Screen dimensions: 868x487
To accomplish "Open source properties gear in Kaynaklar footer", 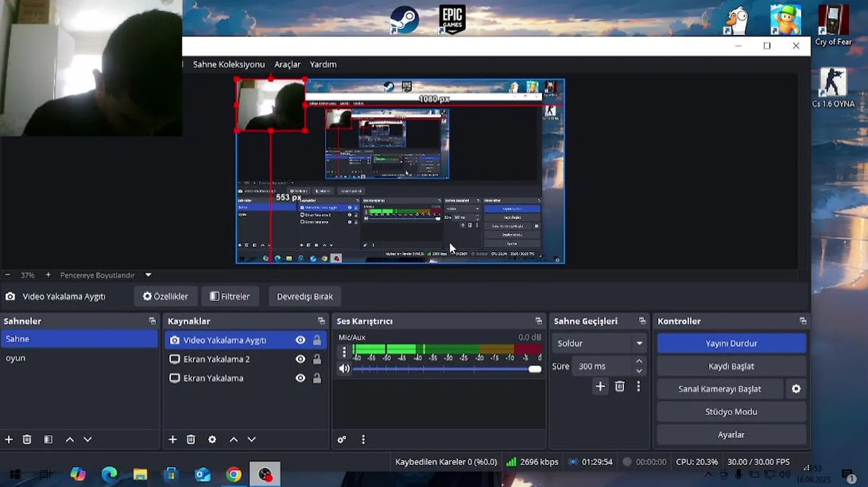I will [x=212, y=440].
